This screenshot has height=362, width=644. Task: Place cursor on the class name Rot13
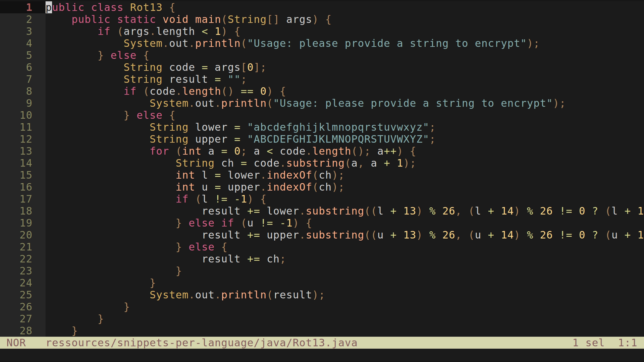coord(146,7)
